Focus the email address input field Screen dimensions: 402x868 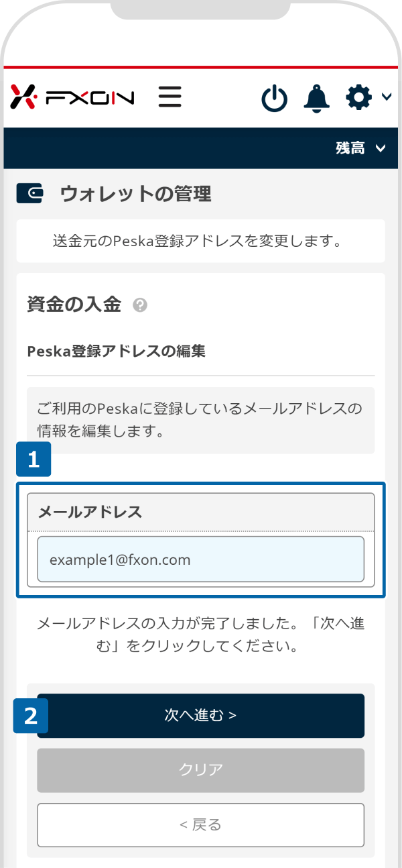pos(200,559)
